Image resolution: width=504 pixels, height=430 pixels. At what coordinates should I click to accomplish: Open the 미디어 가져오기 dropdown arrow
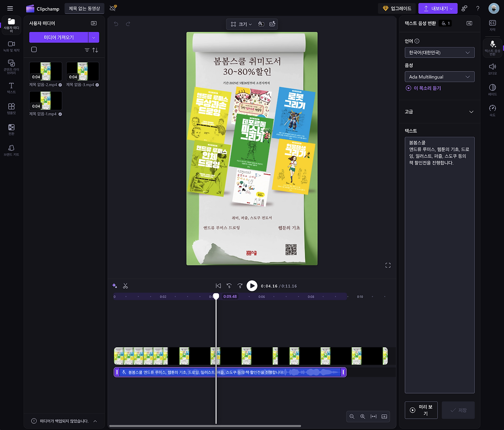(x=94, y=37)
